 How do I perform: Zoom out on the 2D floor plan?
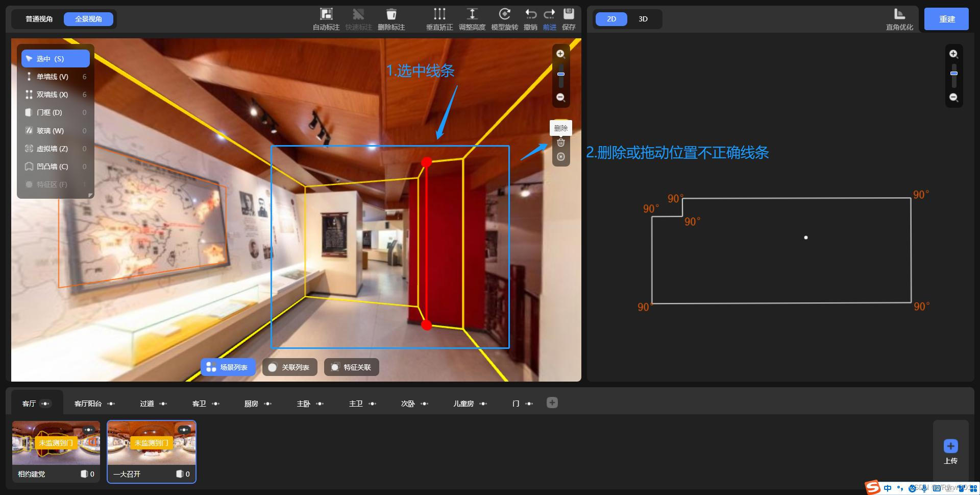953,97
